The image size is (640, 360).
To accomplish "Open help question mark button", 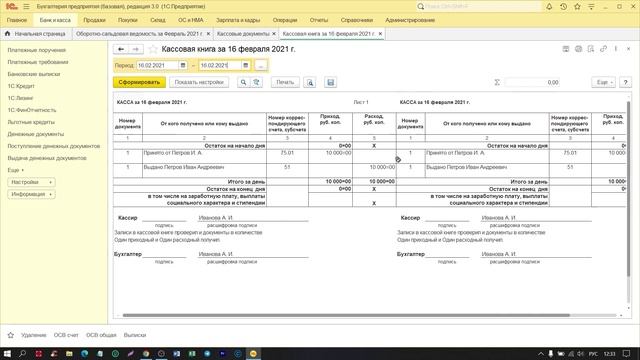I will point(625,82).
